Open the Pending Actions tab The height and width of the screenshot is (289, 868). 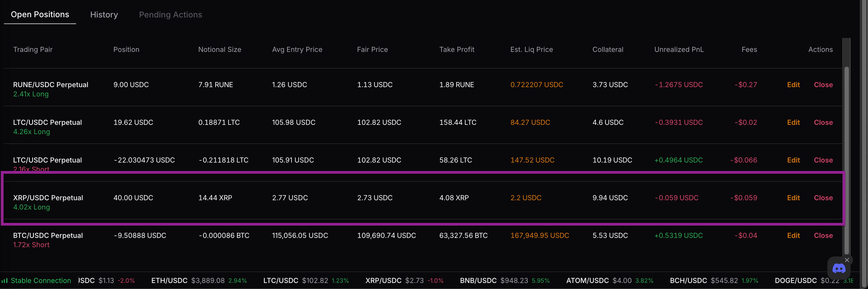(170, 14)
